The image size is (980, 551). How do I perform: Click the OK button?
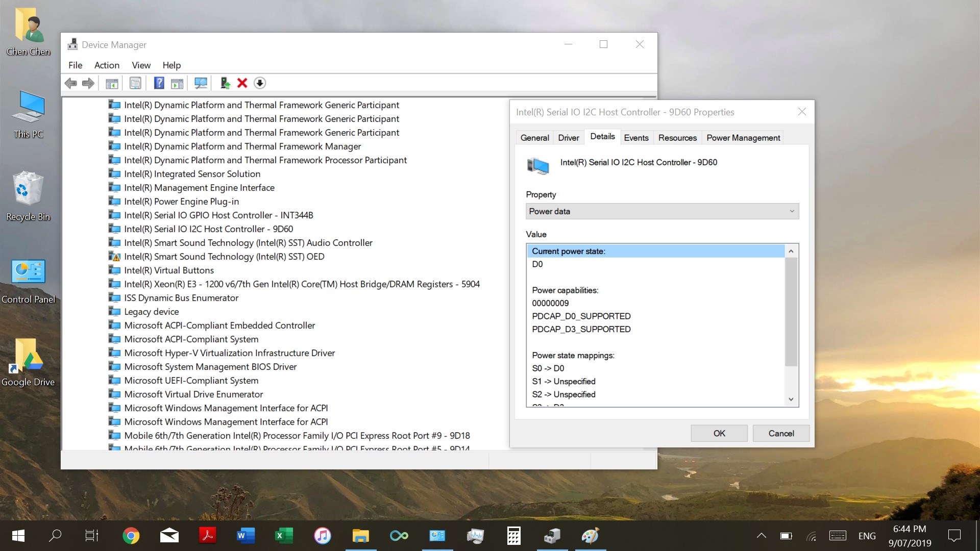[x=719, y=433]
